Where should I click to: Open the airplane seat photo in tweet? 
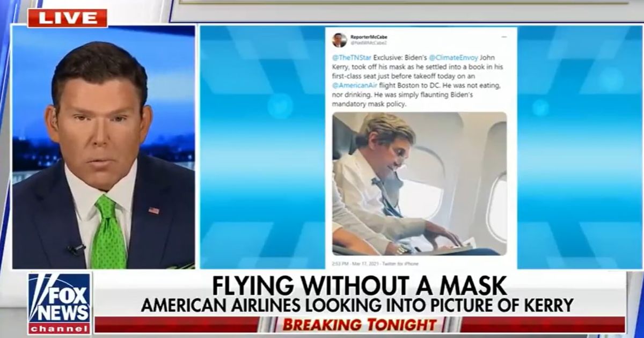point(420,183)
